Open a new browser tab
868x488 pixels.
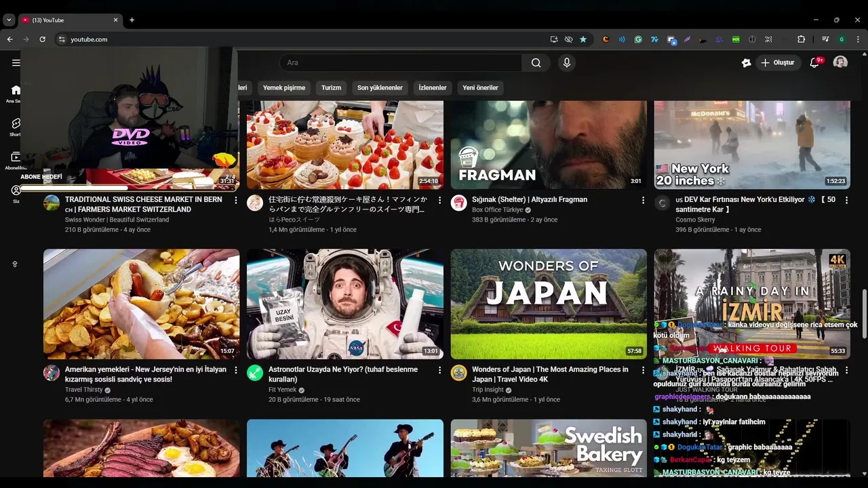[132, 20]
